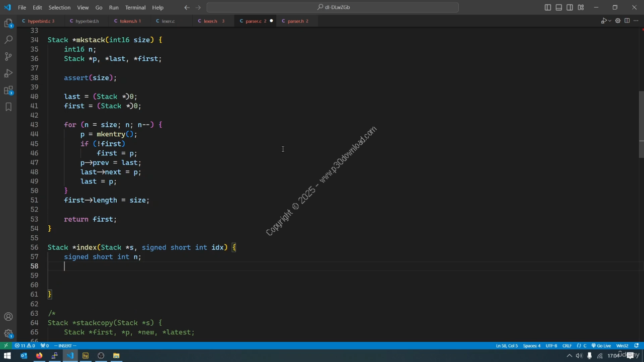644x362 pixels.
Task: Open the Windows Action Center
Action: coord(630,356)
